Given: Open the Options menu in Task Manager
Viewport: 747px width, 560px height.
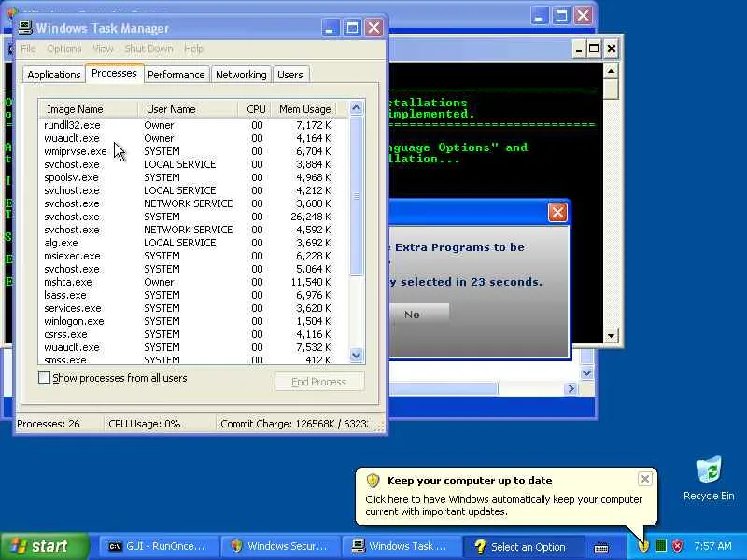Looking at the screenshot, I should [63, 49].
